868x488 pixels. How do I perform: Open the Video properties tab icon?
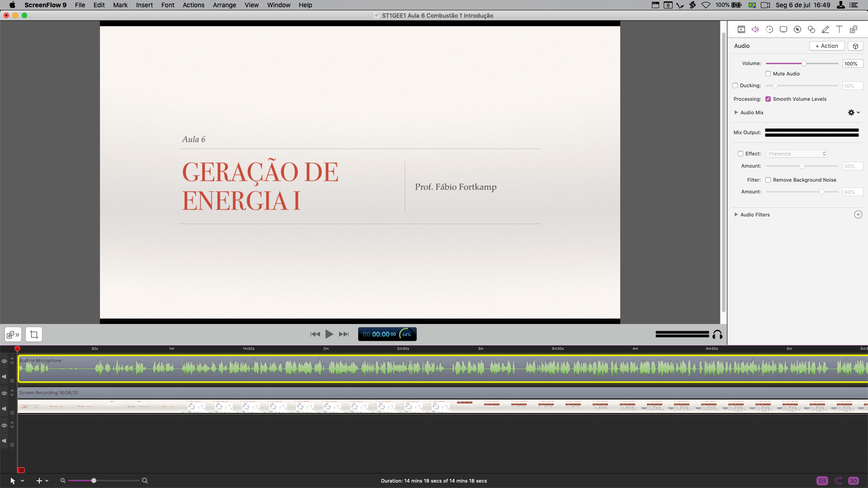click(741, 29)
